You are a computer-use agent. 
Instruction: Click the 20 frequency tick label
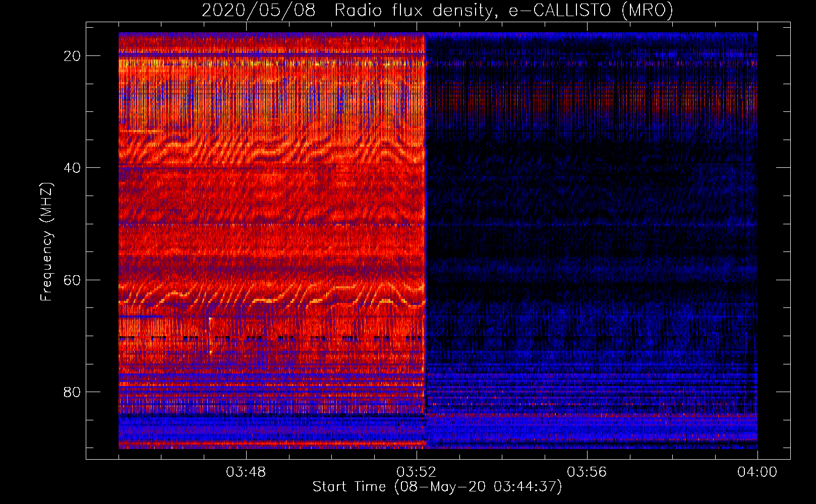click(73, 56)
